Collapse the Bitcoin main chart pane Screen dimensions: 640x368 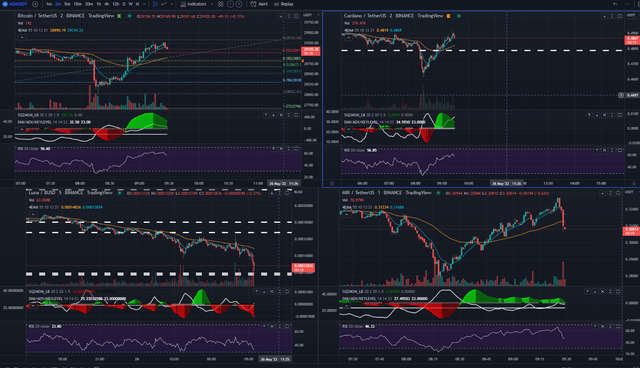(288, 16)
